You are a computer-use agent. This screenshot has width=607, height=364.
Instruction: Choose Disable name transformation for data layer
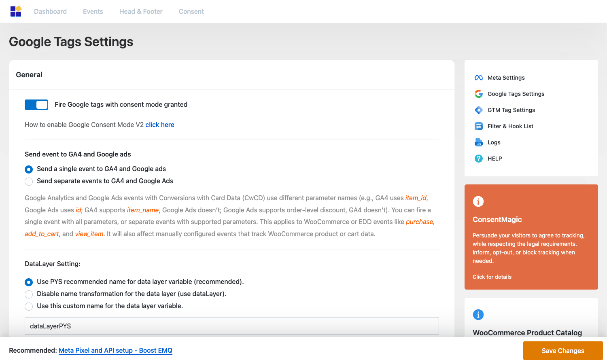[x=29, y=294]
